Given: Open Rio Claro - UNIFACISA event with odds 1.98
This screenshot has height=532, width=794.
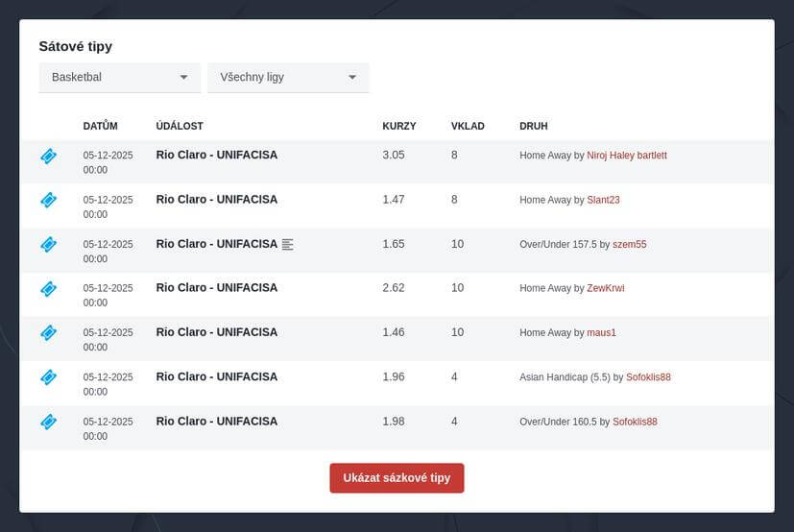Looking at the screenshot, I should [x=216, y=422].
